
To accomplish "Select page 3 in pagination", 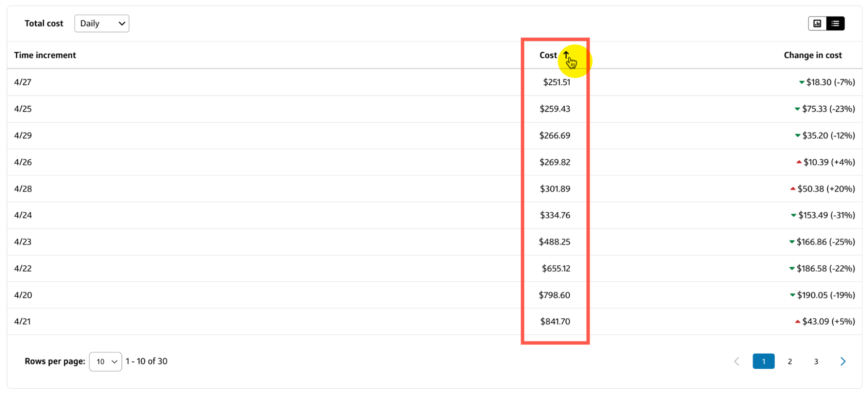I will [816, 361].
